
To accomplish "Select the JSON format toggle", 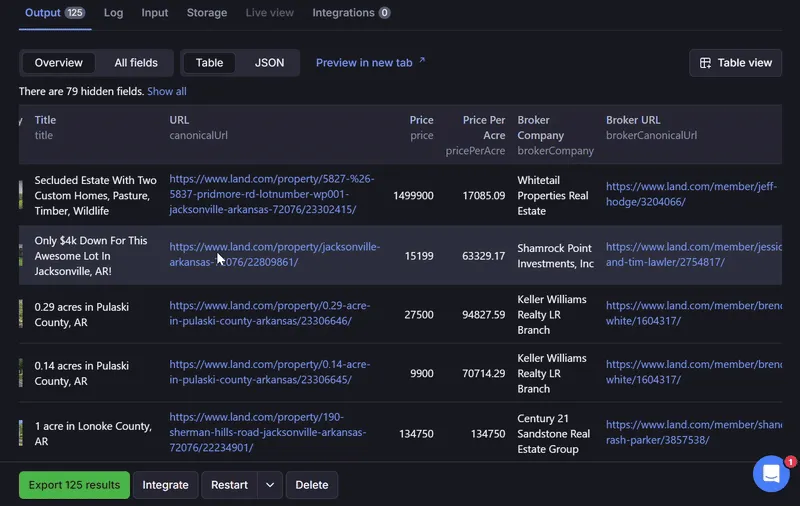I will [x=269, y=63].
